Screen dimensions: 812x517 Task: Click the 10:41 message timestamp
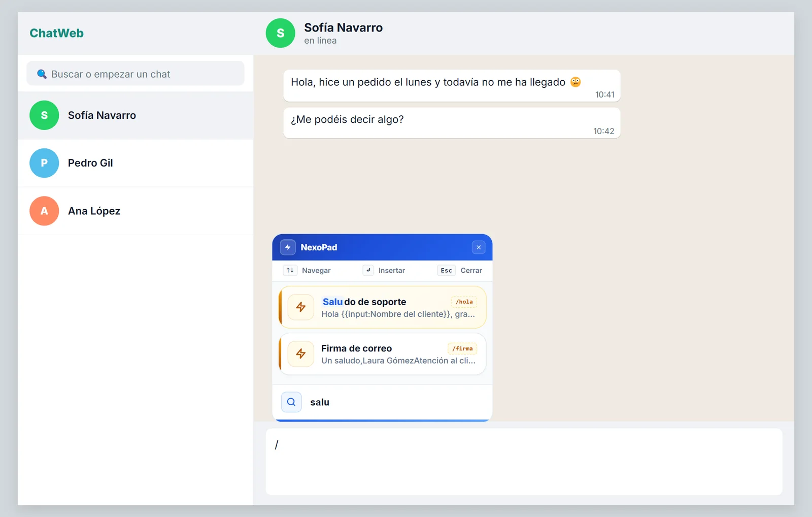click(605, 94)
